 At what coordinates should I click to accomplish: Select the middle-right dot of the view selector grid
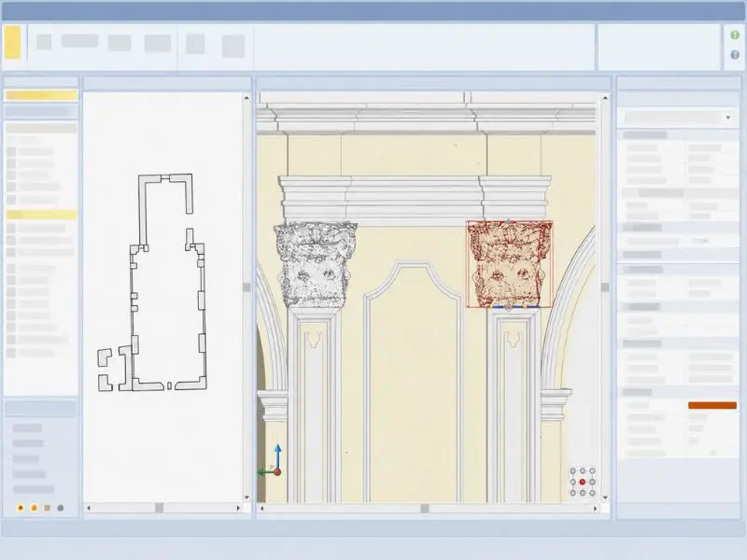tap(592, 482)
